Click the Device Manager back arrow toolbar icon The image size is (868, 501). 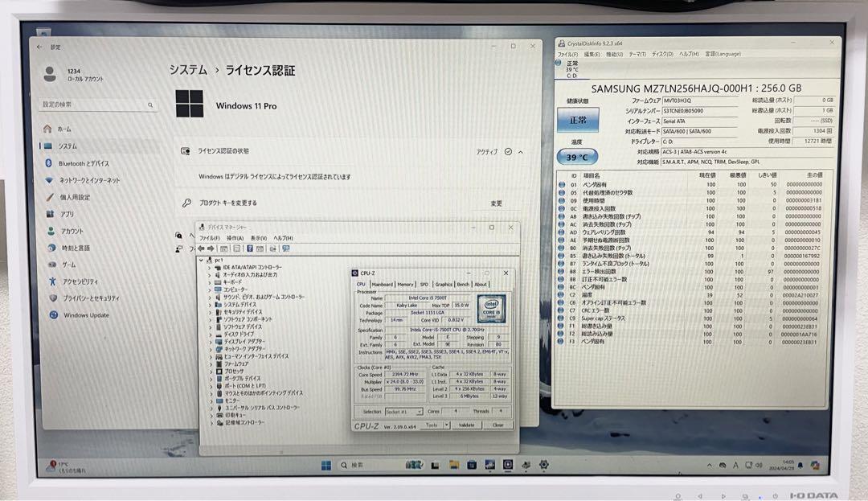coord(201,249)
